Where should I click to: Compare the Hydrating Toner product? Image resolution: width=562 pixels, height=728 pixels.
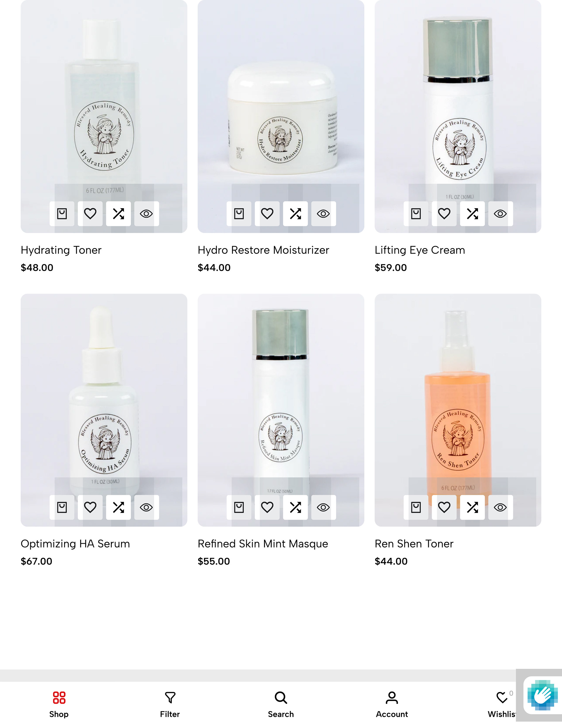[118, 214]
